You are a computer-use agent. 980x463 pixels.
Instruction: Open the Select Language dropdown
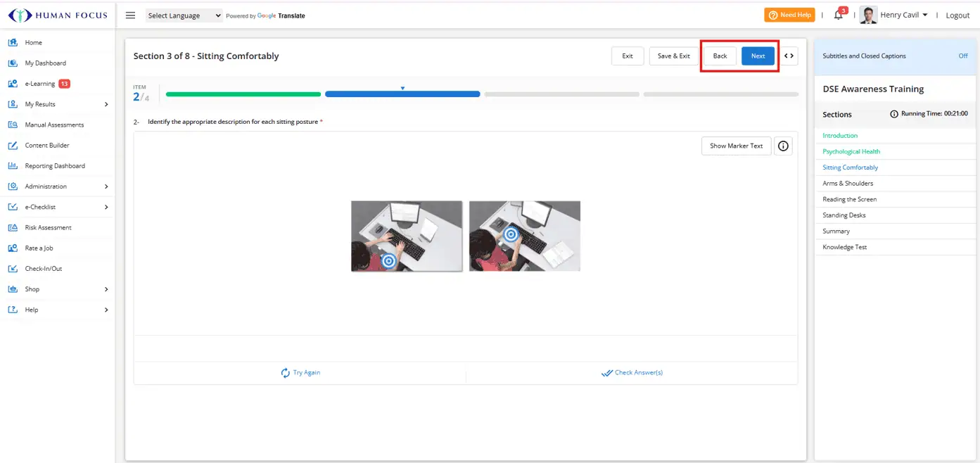point(184,15)
